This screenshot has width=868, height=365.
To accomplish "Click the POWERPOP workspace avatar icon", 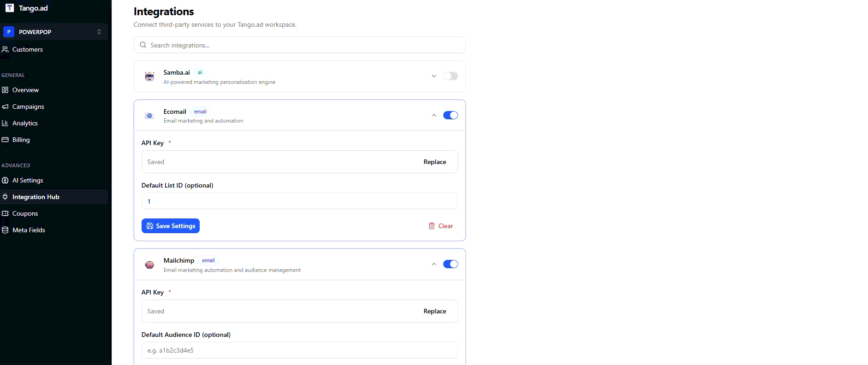I will [x=9, y=32].
